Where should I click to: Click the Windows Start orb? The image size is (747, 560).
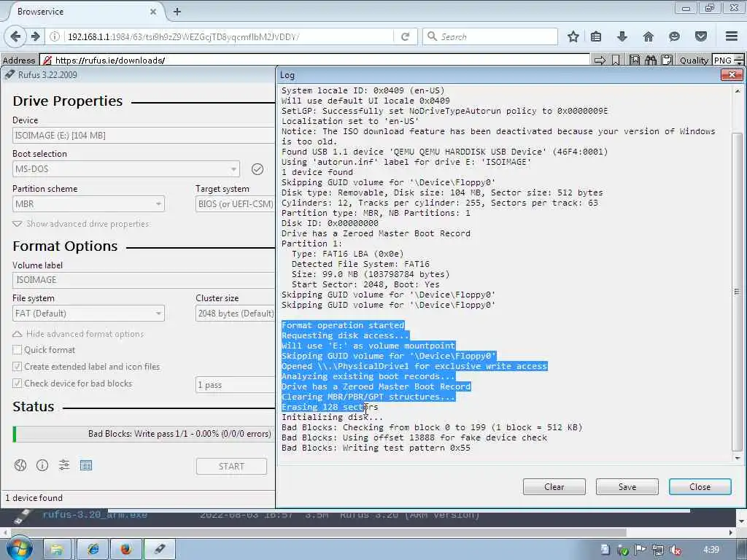18,549
